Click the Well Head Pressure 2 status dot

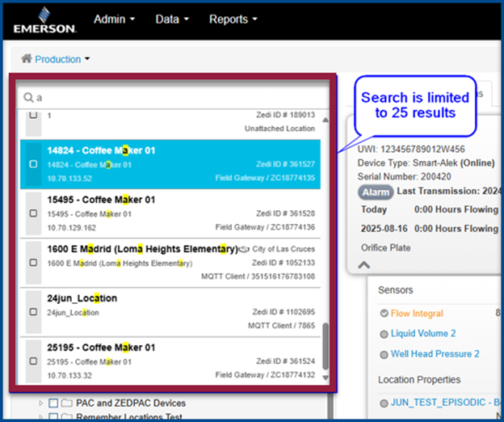point(384,355)
